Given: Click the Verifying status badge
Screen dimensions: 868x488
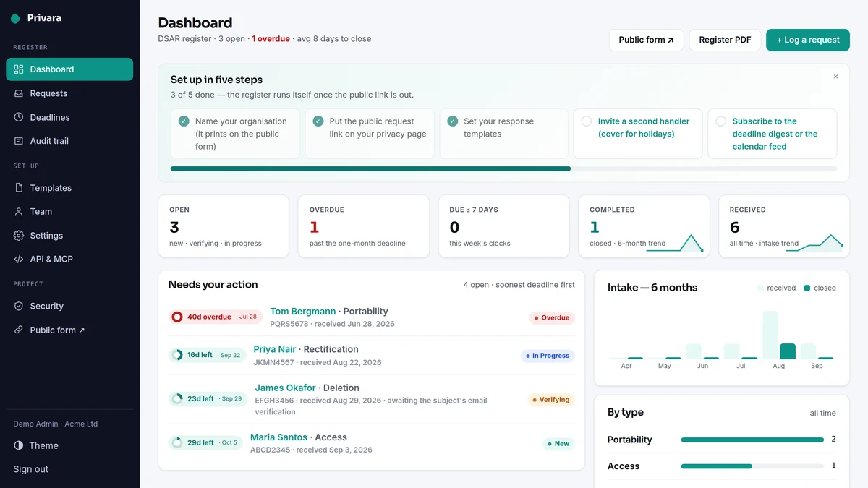Looking at the screenshot, I should pos(551,399).
